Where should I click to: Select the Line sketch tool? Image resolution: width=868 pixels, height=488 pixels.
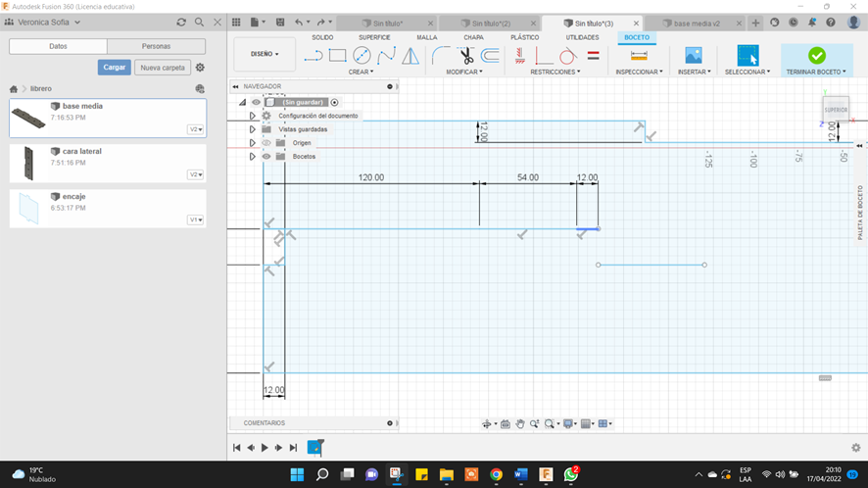(313, 56)
